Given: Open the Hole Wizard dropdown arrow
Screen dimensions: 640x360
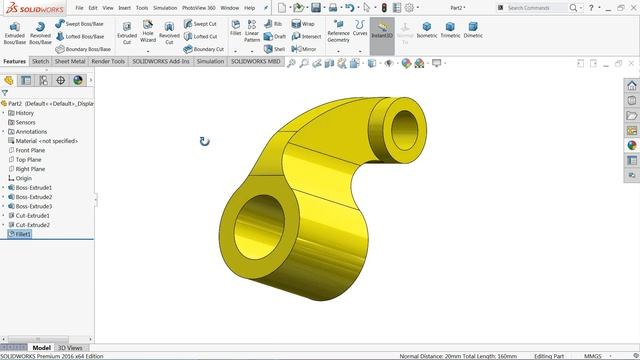Looking at the screenshot, I should point(148,51).
